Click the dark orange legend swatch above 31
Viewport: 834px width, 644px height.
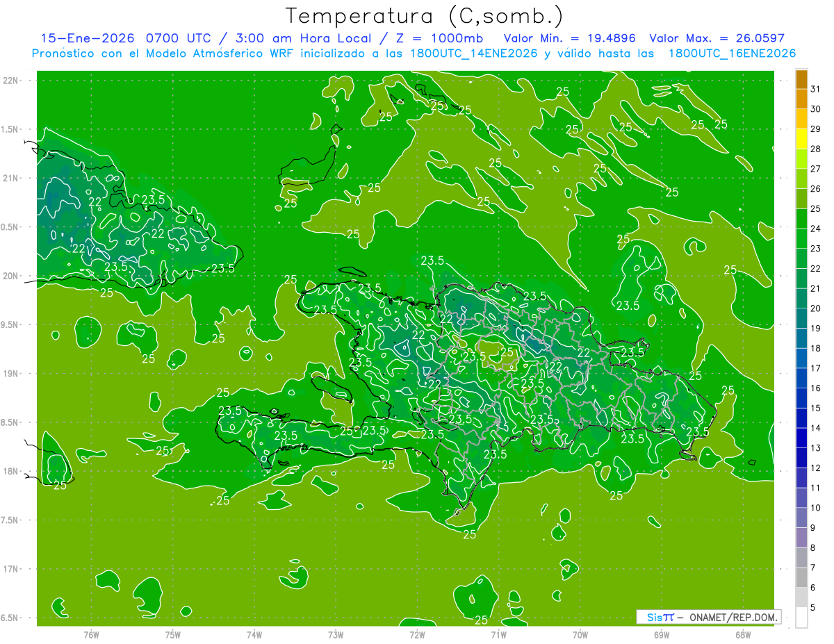tap(801, 79)
